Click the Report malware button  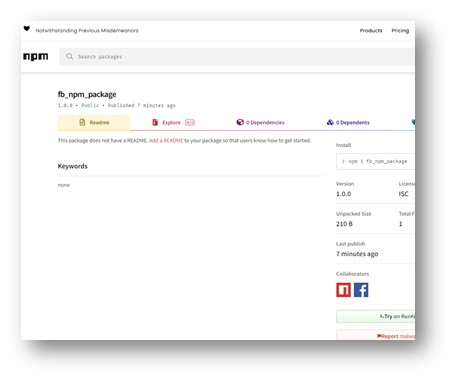click(x=376, y=335)
